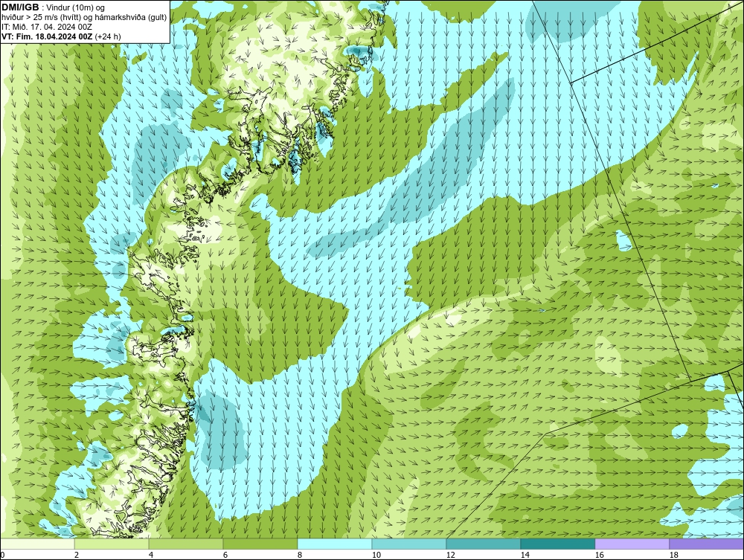Image resolution: width=744 pixels, height=560 pixels.
Task: Click the purple swatch above 18 m/s
Action: pyautogui.click(x=707, y=544)
